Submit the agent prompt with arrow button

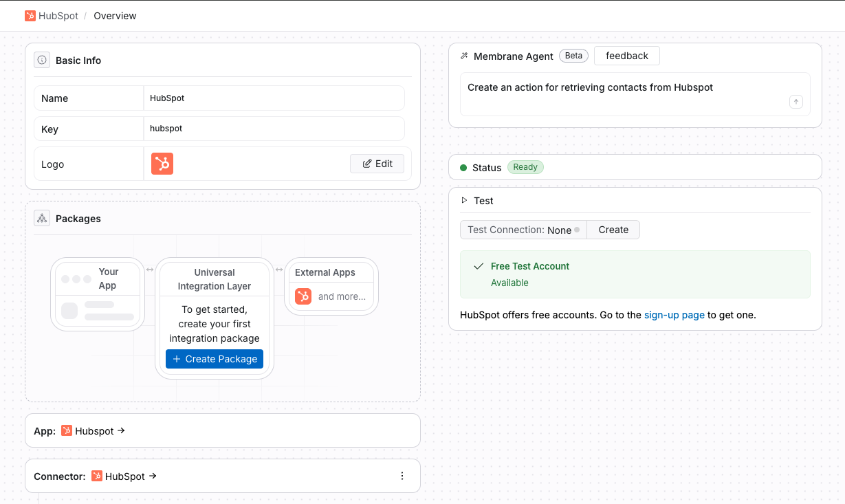coord(795,102)
